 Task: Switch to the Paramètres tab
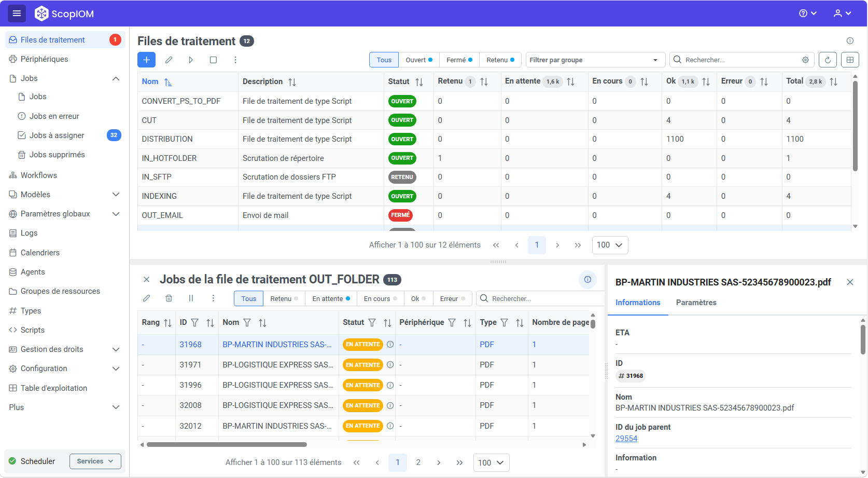tap(696, 303)
